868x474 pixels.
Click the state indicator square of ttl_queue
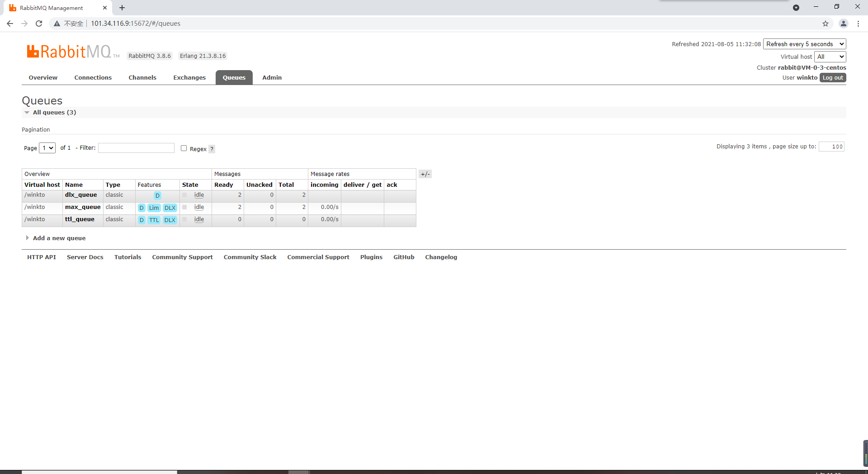[184, 219]
